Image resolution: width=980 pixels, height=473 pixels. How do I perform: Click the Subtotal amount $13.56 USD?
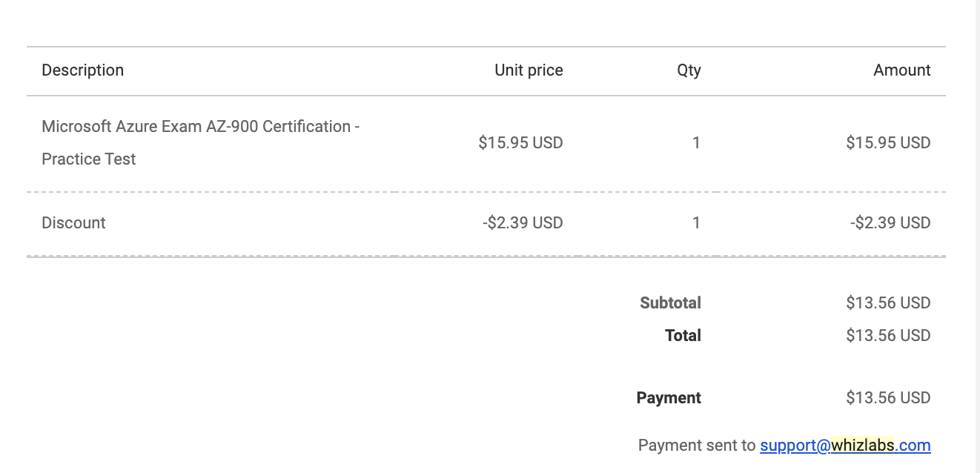pyautogui.click(x=888, y=303)
